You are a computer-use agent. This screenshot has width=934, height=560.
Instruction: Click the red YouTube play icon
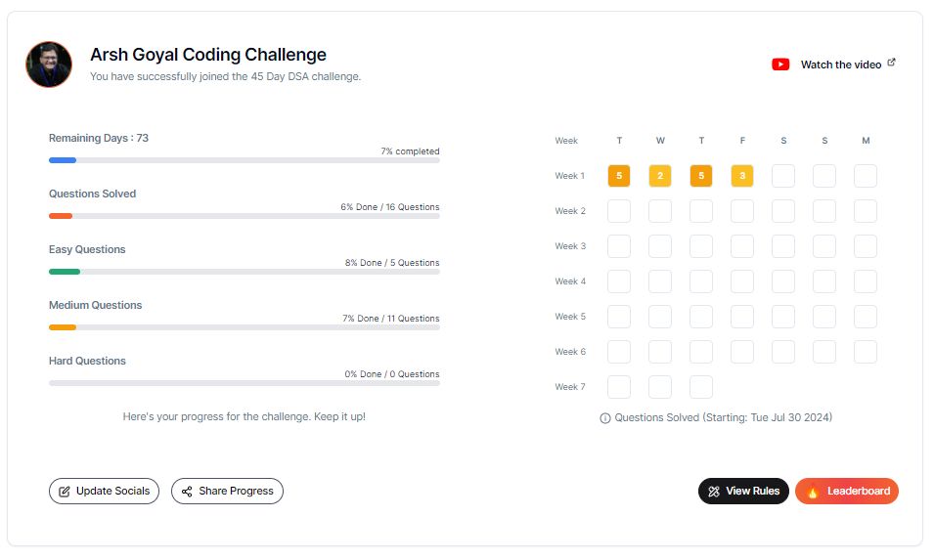pyautogui.click(x=780, y=65)
